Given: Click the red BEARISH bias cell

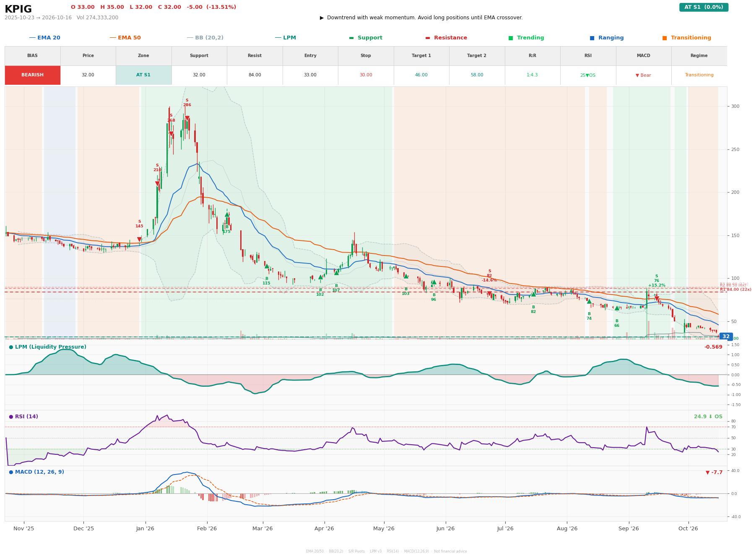Looking at the screenshot, I should 32,75.
